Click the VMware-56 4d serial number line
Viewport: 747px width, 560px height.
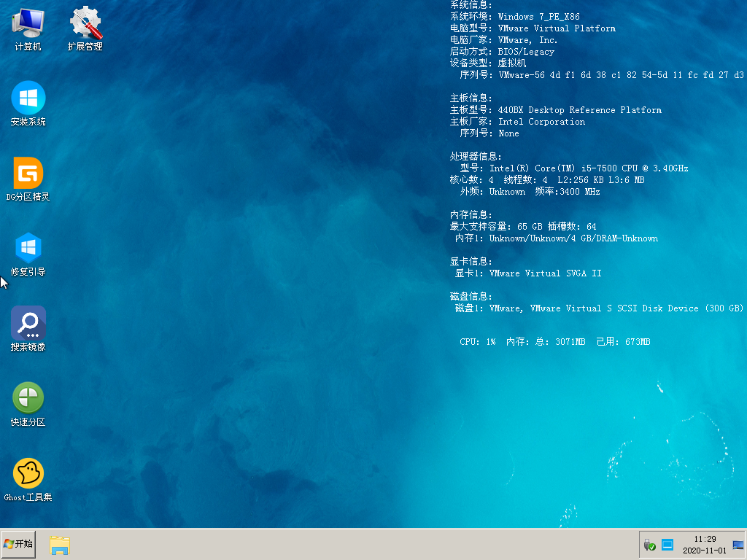pyautogui.click(x=602, y=75)
